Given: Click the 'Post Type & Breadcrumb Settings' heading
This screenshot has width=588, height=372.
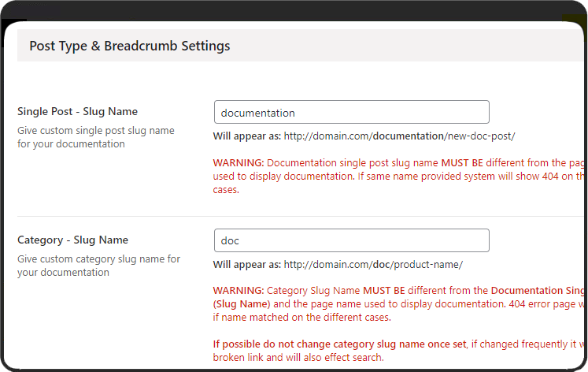Looking at the screenshot, I should point(130,46).
